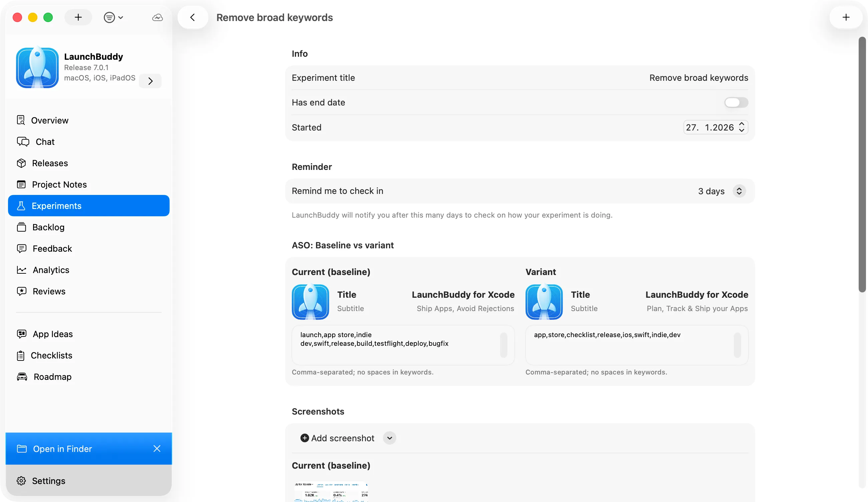Click the Variant rocket app icon
The width and height of the screenshot is (868, 502).
tap(544, 302)
